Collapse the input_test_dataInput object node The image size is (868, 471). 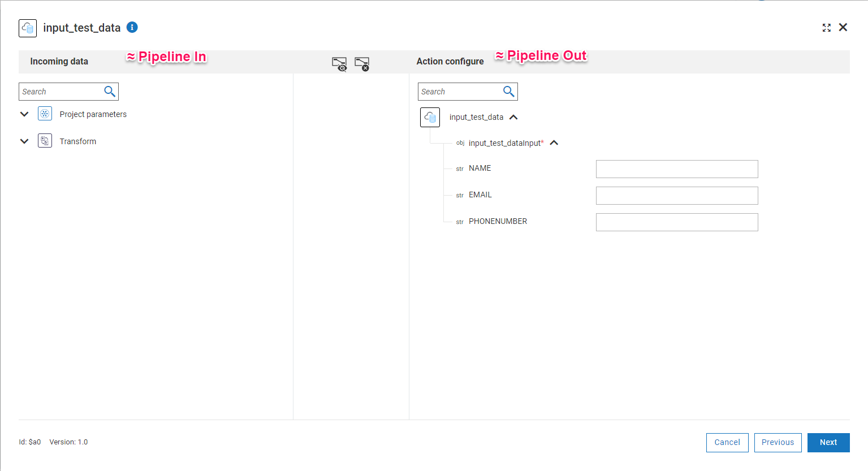click(x=554, y=143)
